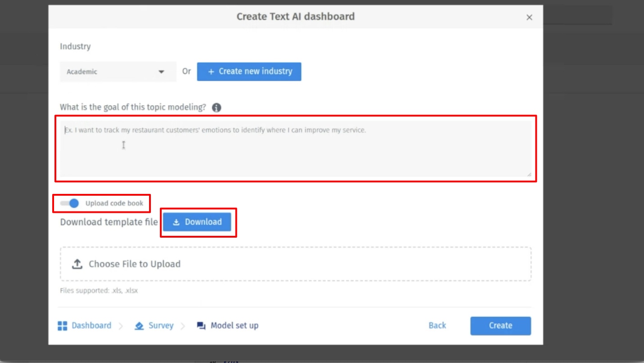Screen dimensions: 644x363
Task: Click the Create new industry button label
Action: [255, 71]
